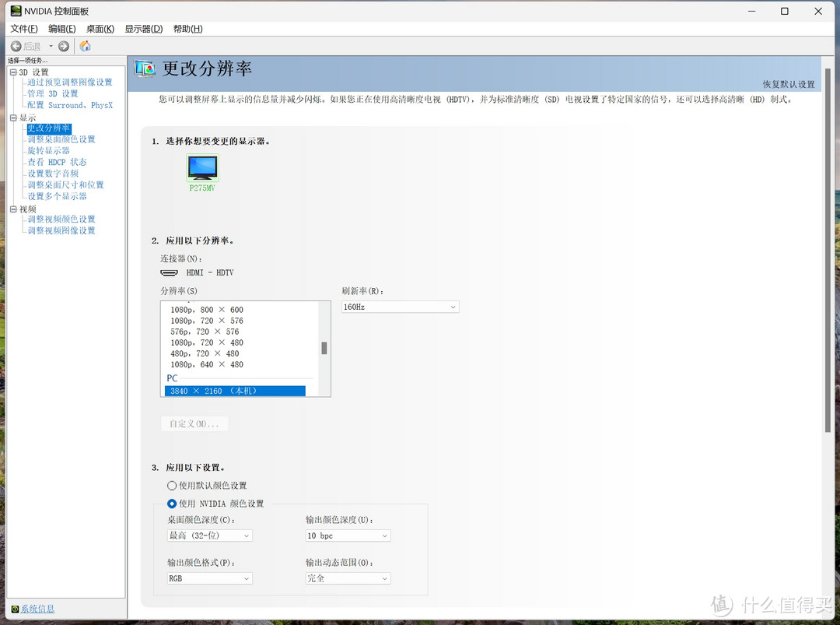This screenshot has width=840, height=625.
Task: Open 管理 3D 设置 page
Action: tap(53, 94)
